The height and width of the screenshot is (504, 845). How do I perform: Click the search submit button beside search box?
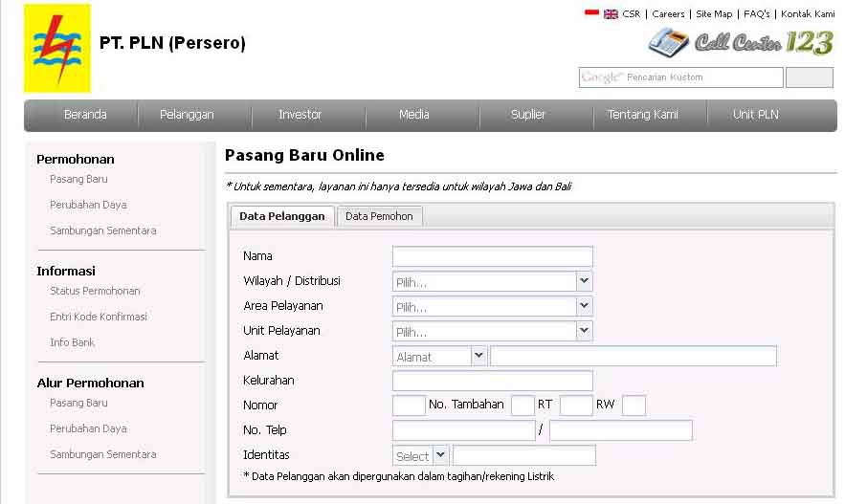(x=810, y=77)
